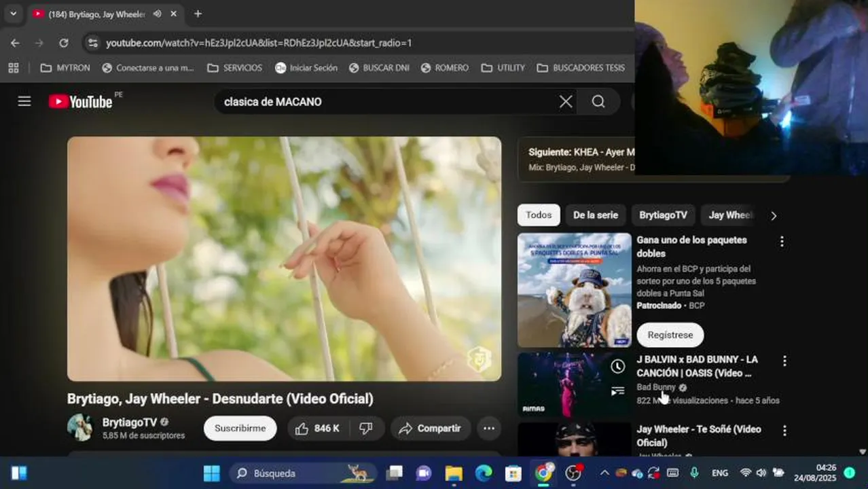This screenshot has height=489, width=868.
Task: Open the MYTRON bookmarks folder
Action: [65, 68]
